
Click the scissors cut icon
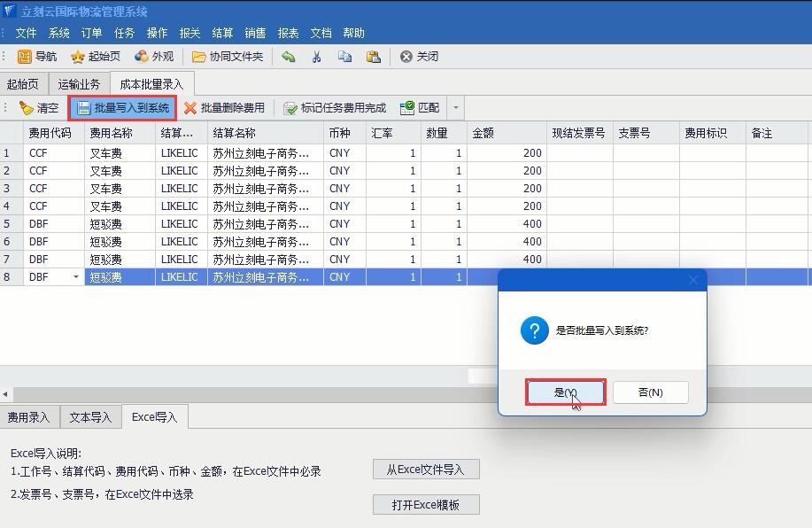(x=316, y=57)
